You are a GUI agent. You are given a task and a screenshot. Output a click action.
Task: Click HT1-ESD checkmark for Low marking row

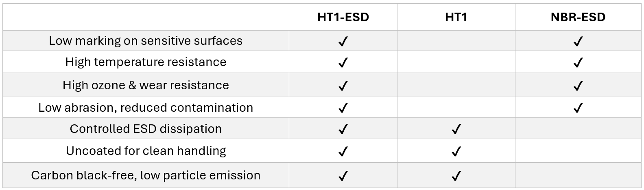[343, 42]
